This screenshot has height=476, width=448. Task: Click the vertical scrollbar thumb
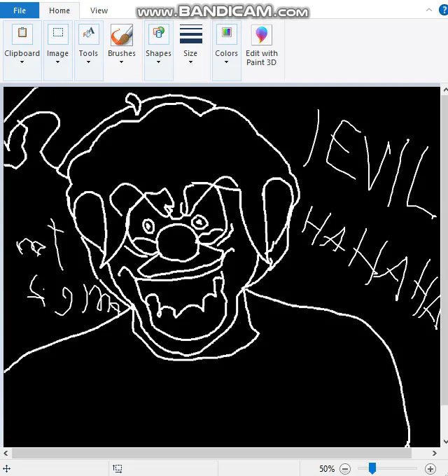click(x=445, y=250)
